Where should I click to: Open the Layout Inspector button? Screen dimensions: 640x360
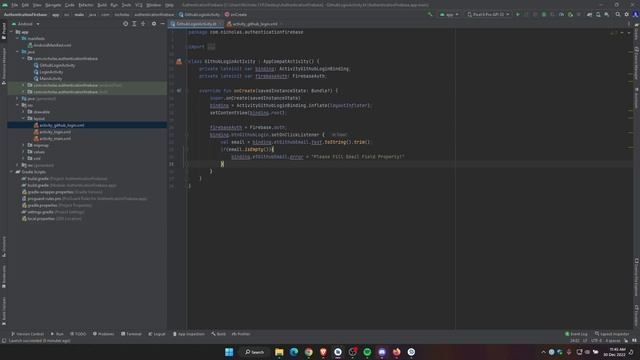point(612,334)
